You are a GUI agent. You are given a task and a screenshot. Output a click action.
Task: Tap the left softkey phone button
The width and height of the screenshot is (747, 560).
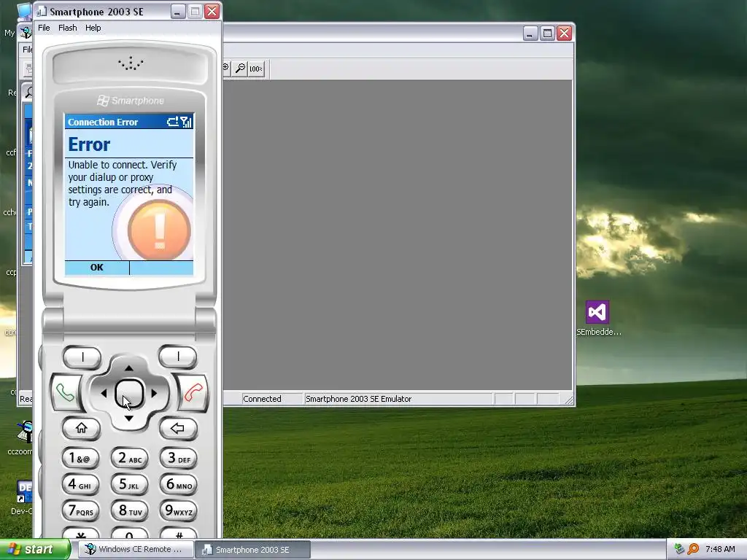82,357
